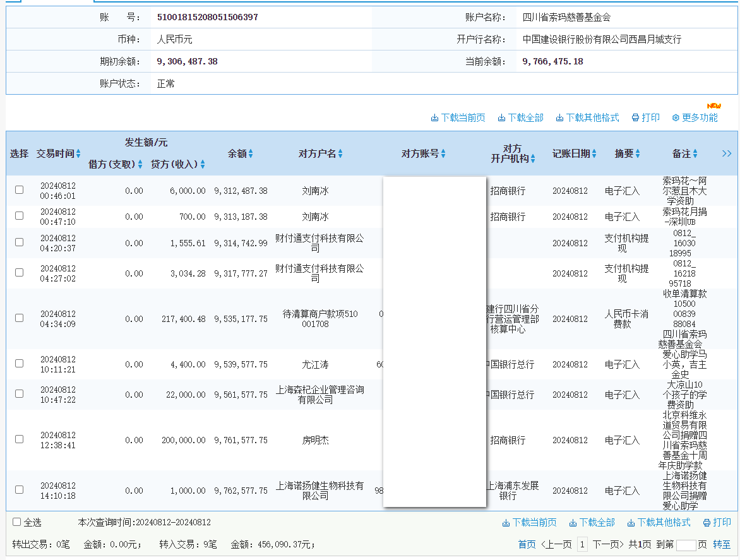Click top 下载其他格式 link text
Viewport: 740px width, 560px height.
[x=592, y=118]
